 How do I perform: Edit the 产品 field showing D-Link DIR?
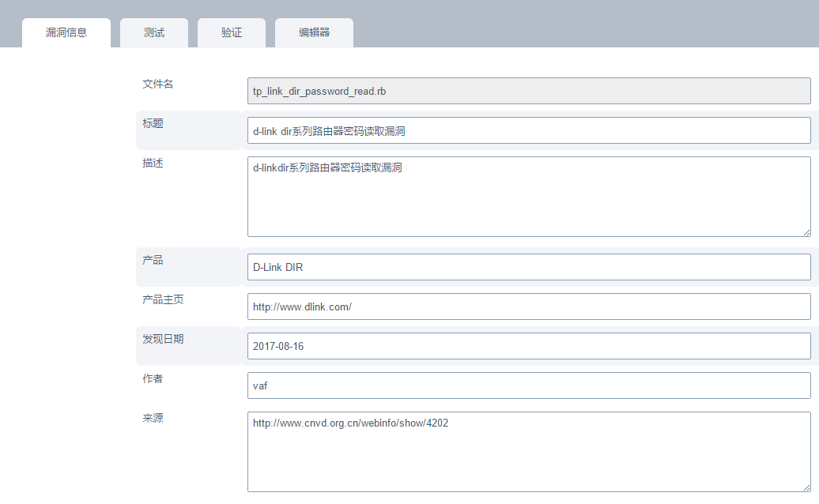(529, 267)
